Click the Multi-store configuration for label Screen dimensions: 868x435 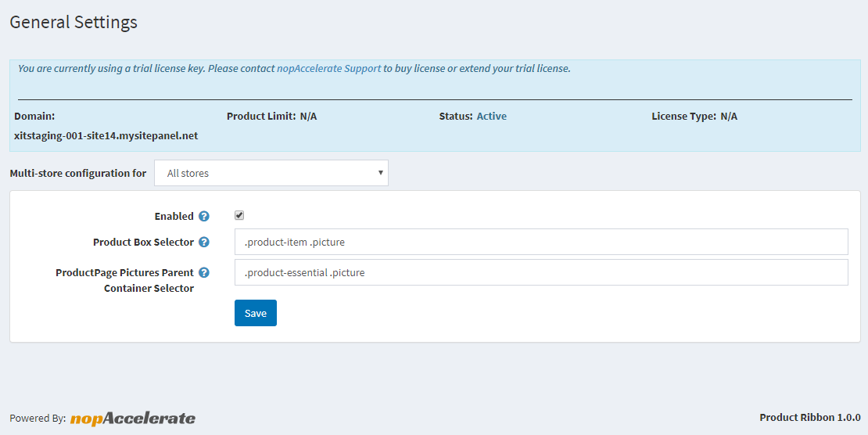click(77, 174)
